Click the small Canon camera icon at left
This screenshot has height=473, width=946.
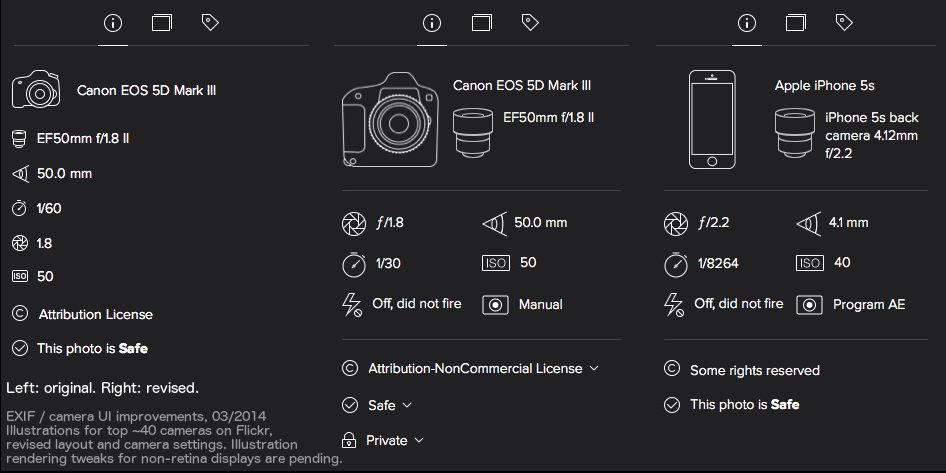point(36,91)
